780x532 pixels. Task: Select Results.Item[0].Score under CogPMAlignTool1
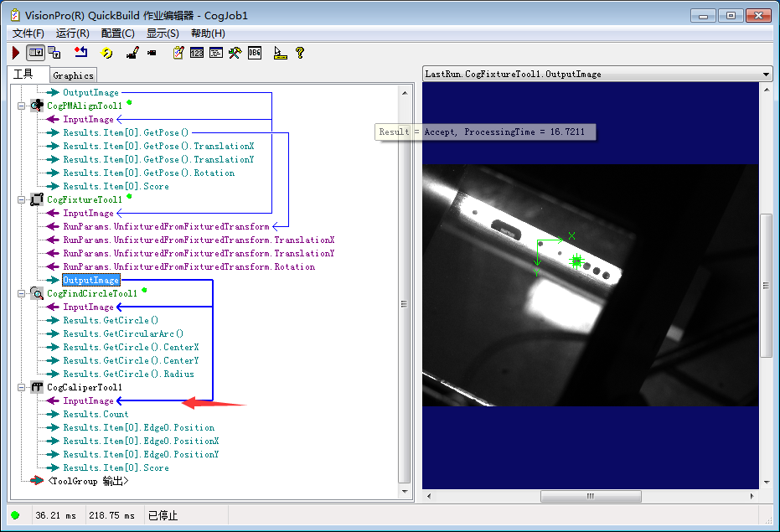tap(116, 186)
